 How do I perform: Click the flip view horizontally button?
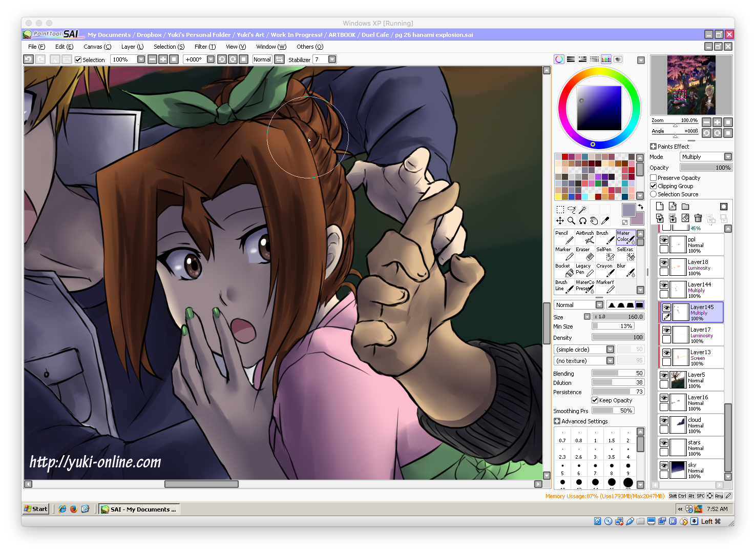tap(280, 59)
